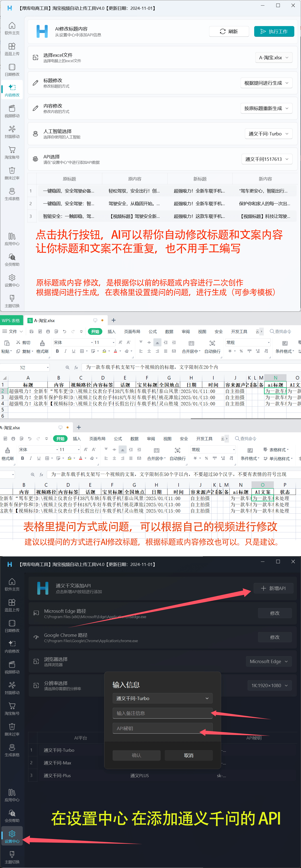The image size is (301, 868).
Task: Click 修改 for Microsoft Edge 路径
Action: tap(275, 613)
